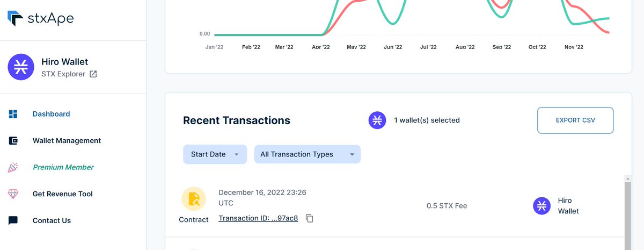Click the Jan '22 chart axis label
This screenshot has height=250, width=644.
214,47
